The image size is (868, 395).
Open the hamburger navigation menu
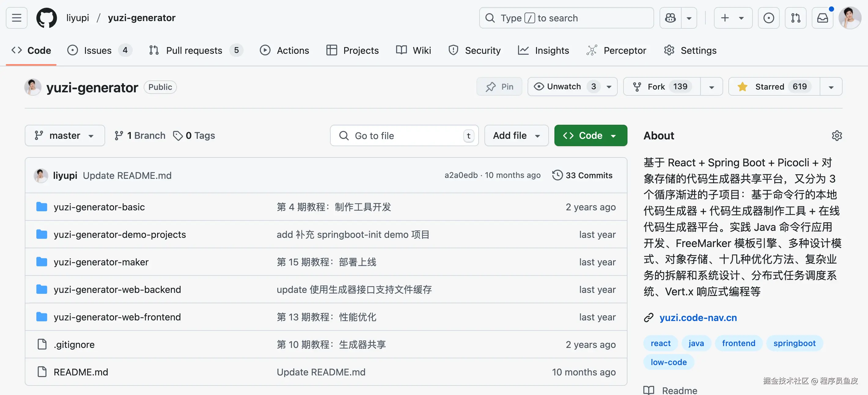coord(17,18)
